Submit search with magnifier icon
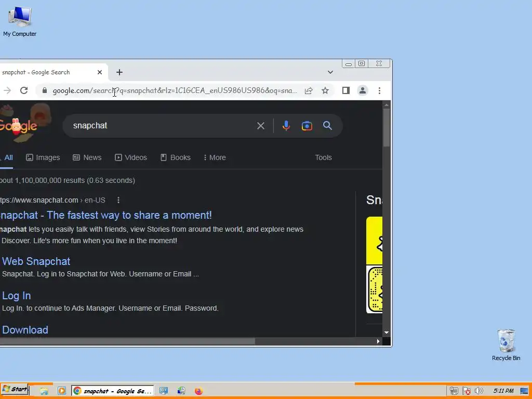 327,126
